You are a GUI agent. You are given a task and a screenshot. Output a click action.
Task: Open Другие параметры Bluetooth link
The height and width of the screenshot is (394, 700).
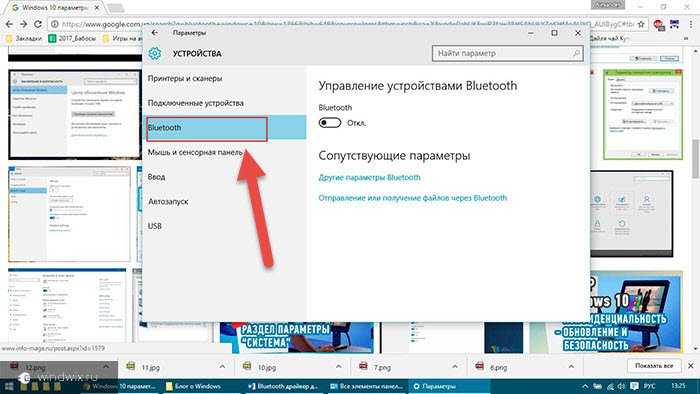tap(369, 177)
